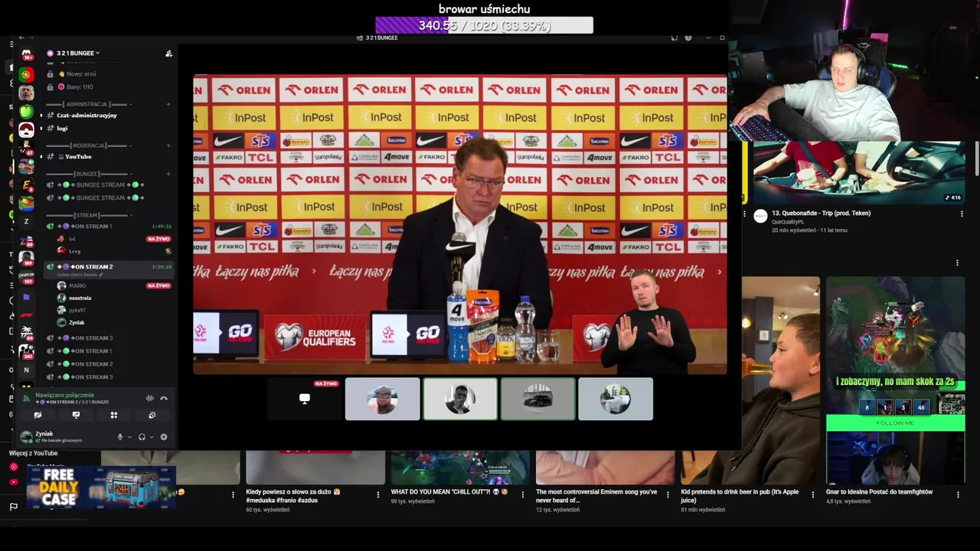Open options for Eminem song video
The width and height of the screenshot is (980, 551).
(668, 494)
